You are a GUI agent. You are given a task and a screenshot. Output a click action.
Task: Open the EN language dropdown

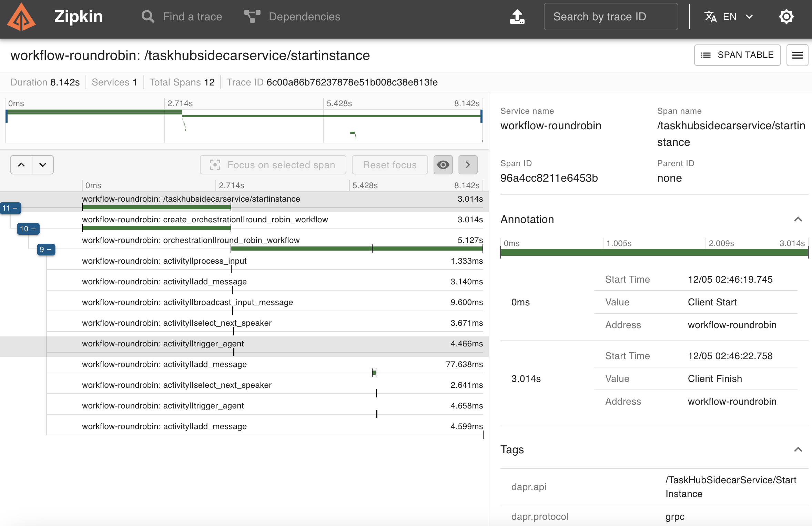pyautogui.click(x=729, y=17)
